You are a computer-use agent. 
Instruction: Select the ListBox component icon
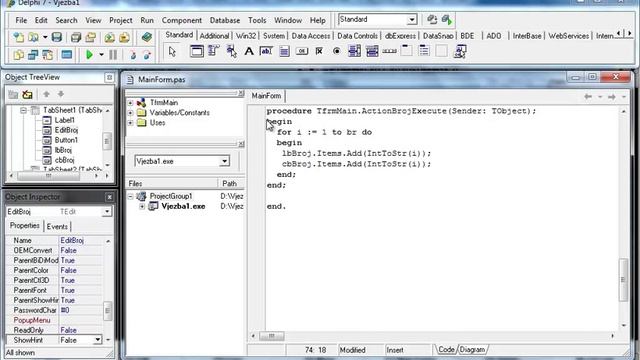click(354, 51)
